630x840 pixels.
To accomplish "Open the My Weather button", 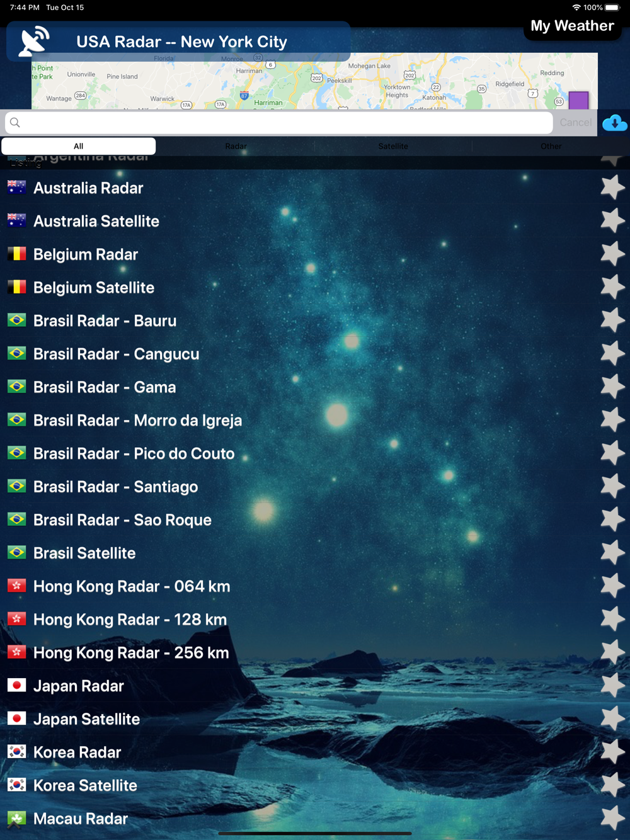I will pyautogui.click(x=572, y=26).
